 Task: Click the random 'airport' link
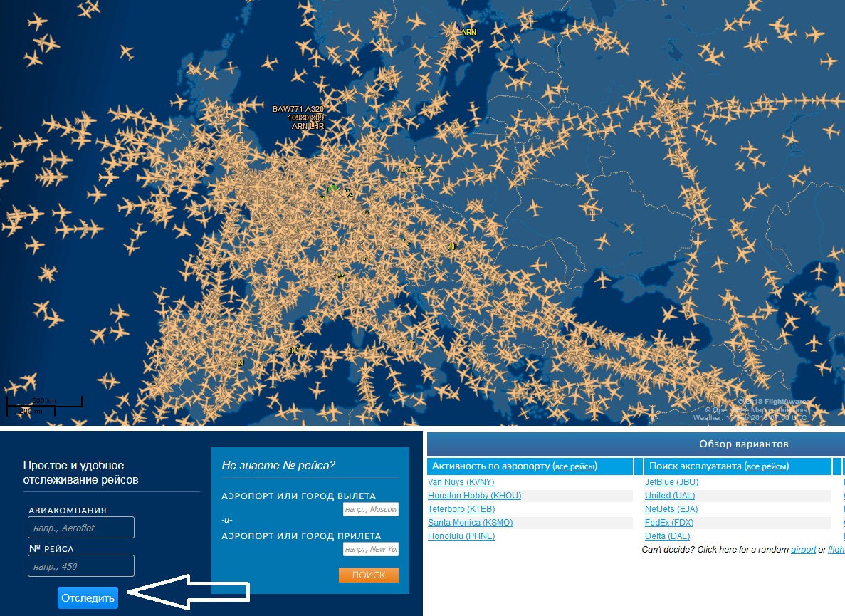point(803,550)
